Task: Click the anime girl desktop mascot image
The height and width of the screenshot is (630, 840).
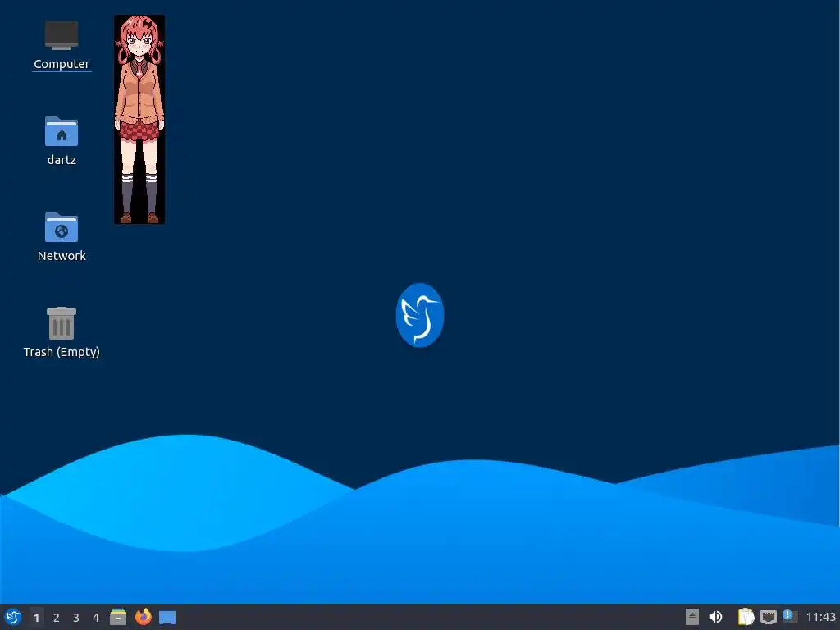Action: pos(139,120)
